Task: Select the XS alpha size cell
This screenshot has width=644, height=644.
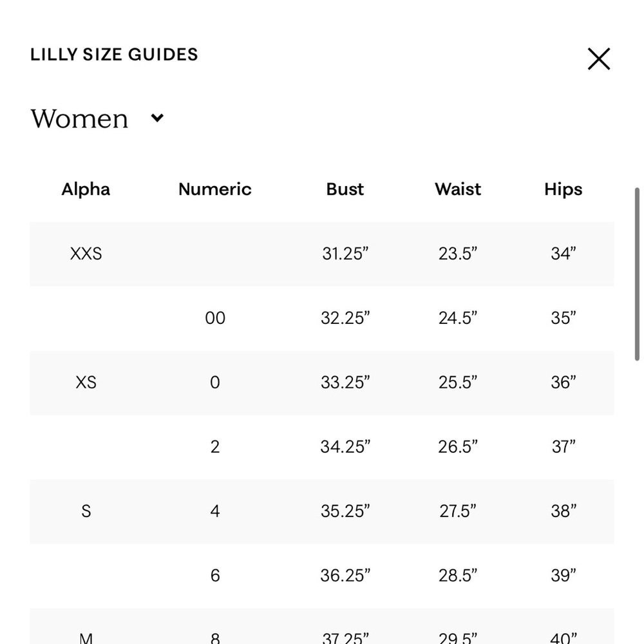Action: tap(86, 383)
